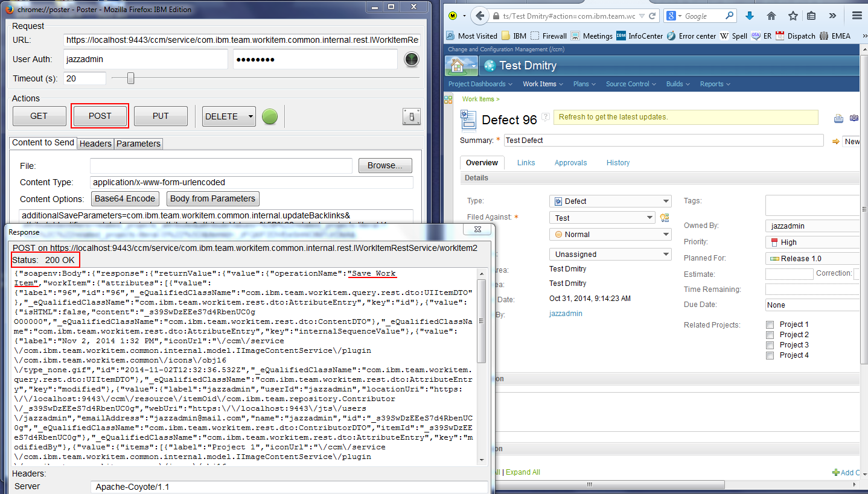Click the Poster URL input field
This screenshot has height=494, width=868.
point(242,40)
